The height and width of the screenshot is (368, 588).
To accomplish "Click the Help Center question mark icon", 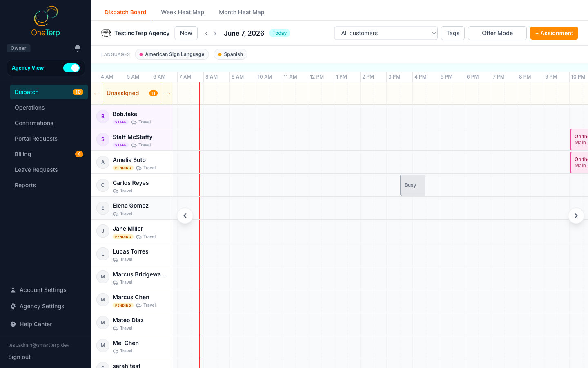I will pos(13,324).
